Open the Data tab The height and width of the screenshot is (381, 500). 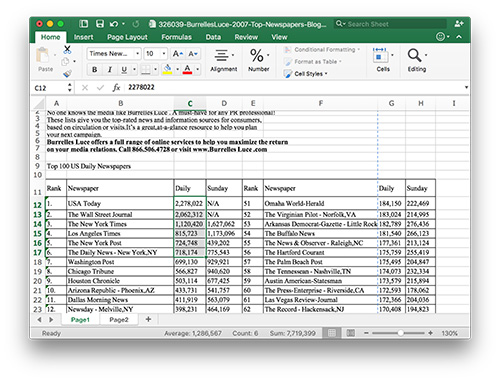pyautogui.click(x=213, y=37)
